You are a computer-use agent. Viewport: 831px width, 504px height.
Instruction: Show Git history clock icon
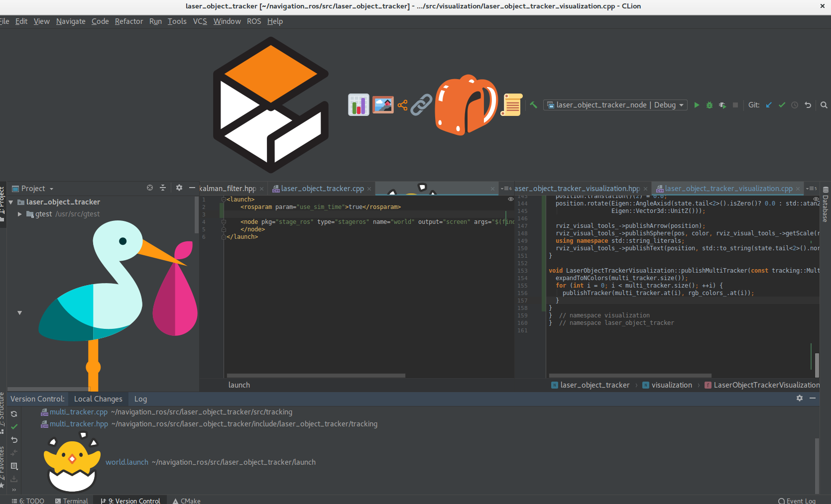795,105
